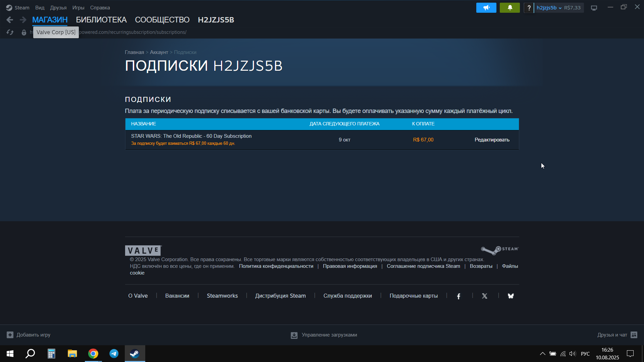Open Правовая информация link
This screenshot has height=362, width=644.
350,266
